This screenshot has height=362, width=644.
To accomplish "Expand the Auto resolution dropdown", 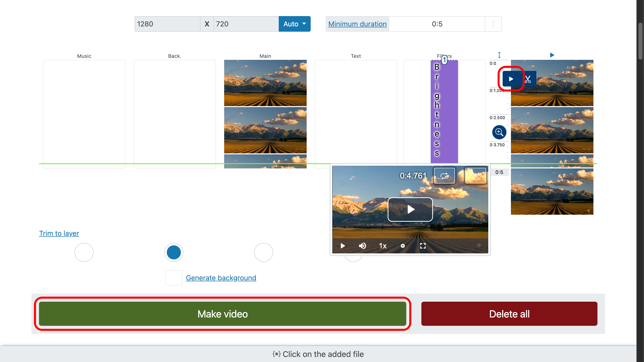I will [294, 24].
